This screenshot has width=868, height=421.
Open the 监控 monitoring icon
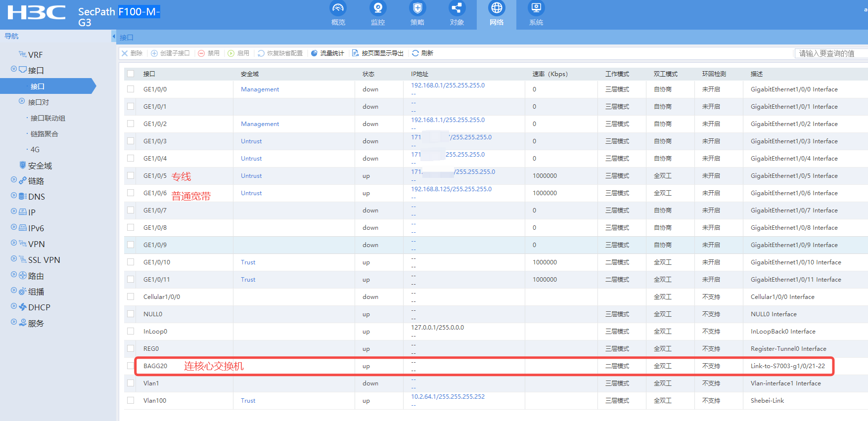click(378, 8)
